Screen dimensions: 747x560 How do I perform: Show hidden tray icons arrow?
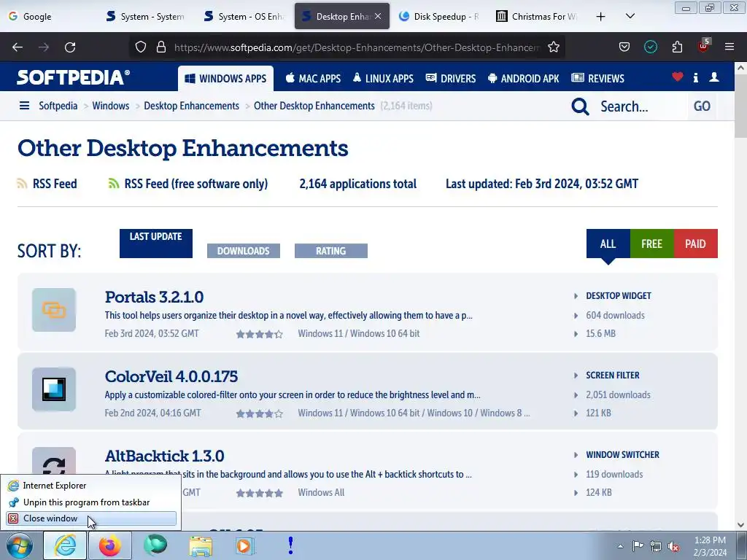pyautogui.click(x=620, y=546)
